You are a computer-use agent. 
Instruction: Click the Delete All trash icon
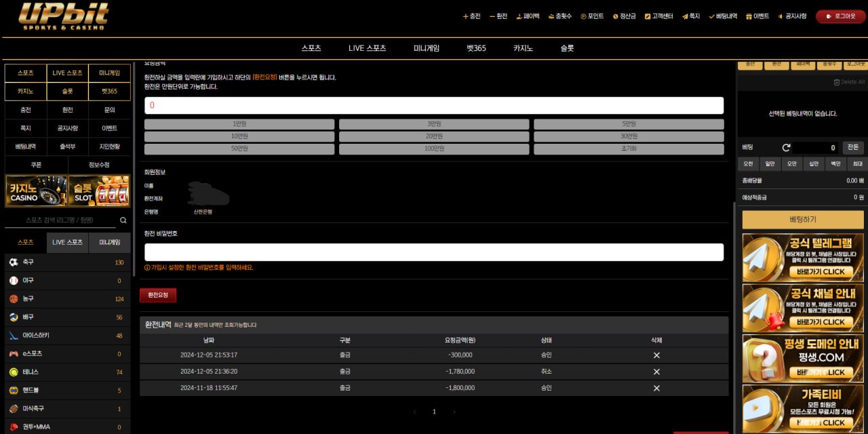point(836,82)
